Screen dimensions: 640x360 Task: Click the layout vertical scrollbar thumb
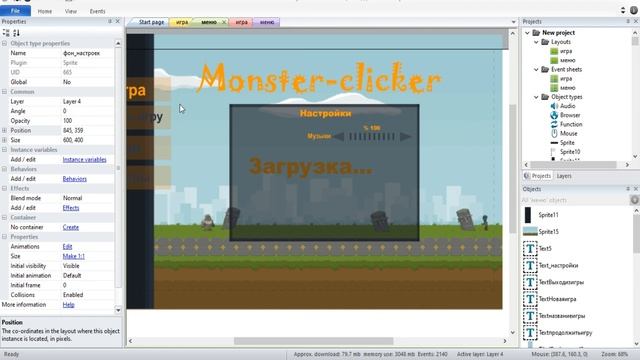(x=512, y=169)
